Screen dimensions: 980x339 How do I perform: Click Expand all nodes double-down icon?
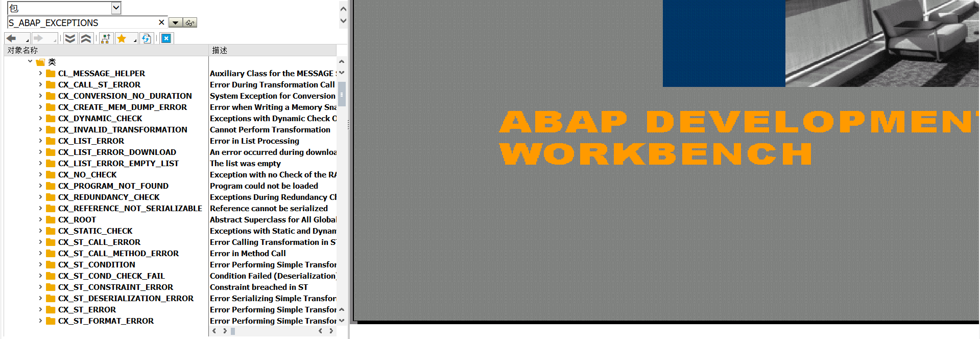[70, 38]
